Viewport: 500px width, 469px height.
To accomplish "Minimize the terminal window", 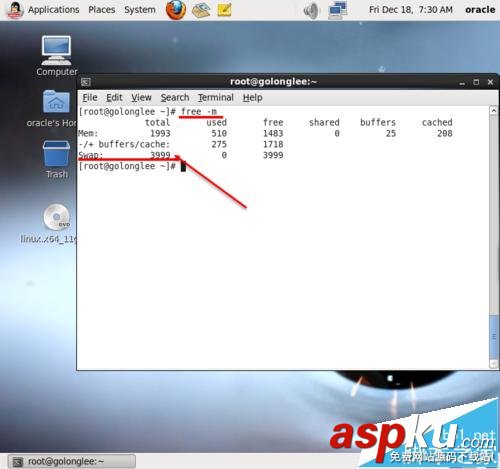I will 462,82.
